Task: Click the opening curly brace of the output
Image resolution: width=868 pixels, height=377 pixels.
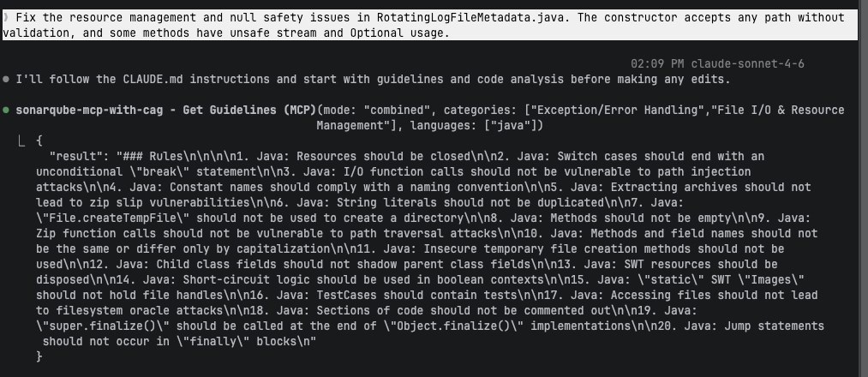Action: 39,141
